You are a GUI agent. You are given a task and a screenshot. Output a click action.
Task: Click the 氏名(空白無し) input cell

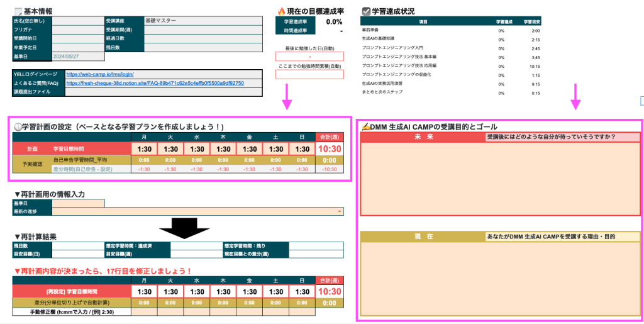tap(77, 21)
